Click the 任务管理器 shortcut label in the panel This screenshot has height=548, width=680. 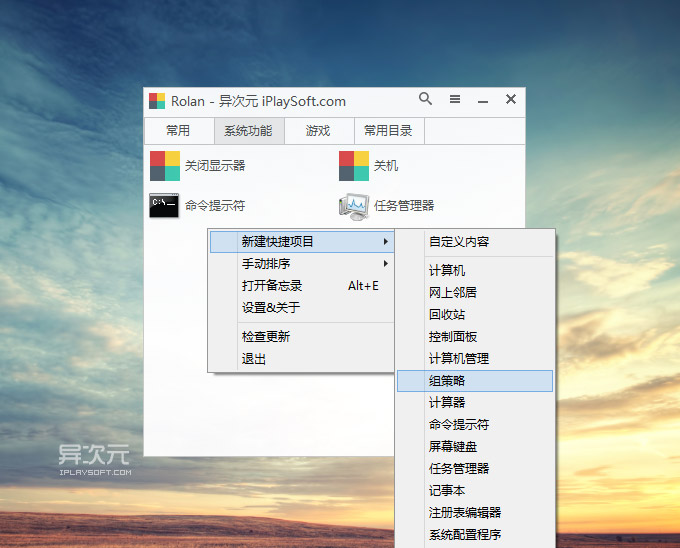coord(404,206)
